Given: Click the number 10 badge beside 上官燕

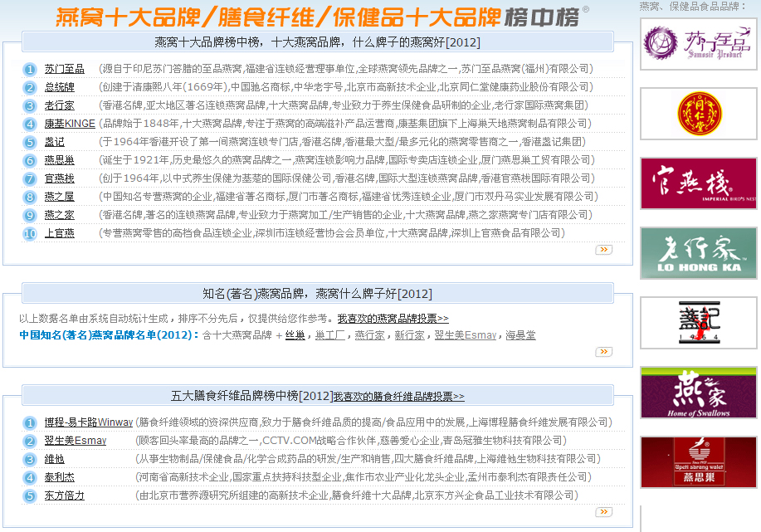Looking at the screenshot, I should [x=30, y=233].
